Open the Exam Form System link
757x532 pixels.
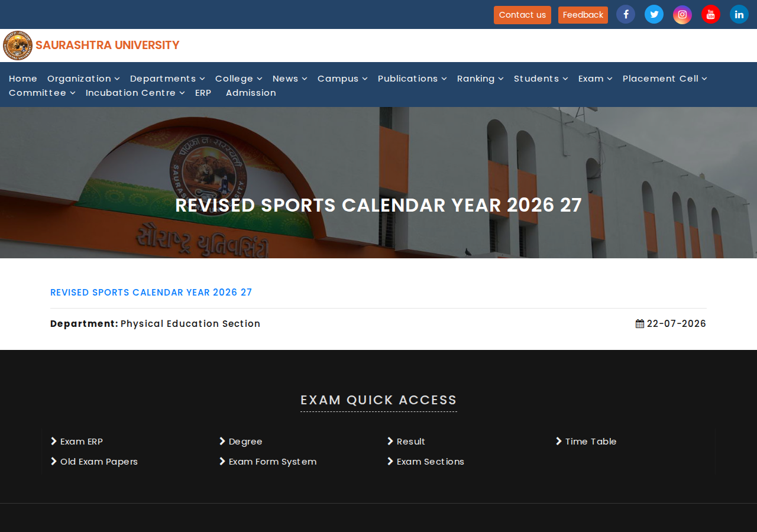tap(268, 462)
